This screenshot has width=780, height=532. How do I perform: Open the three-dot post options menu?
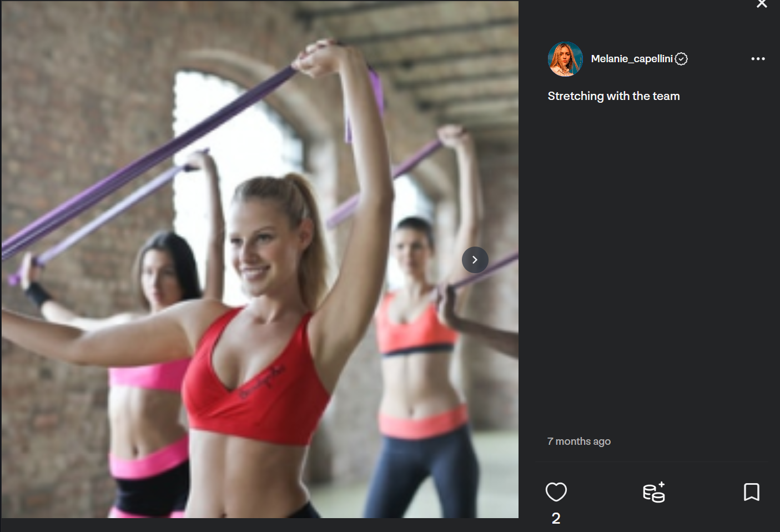758,59
